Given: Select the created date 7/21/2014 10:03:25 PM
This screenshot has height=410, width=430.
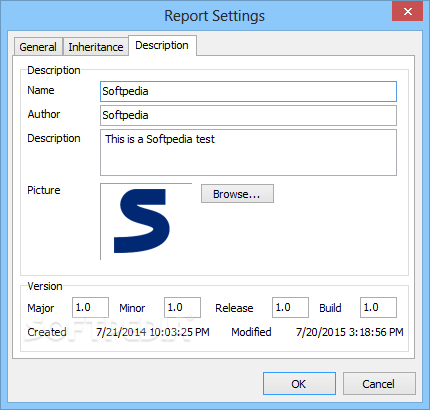Looking at the screenshot, I should (153, 332).
